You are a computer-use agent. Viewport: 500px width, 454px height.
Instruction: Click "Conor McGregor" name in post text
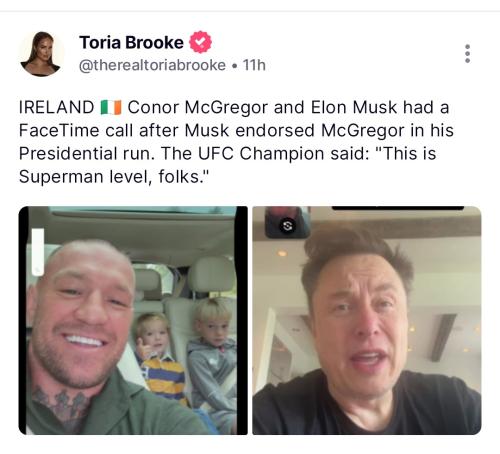click(x=198, y=108)
